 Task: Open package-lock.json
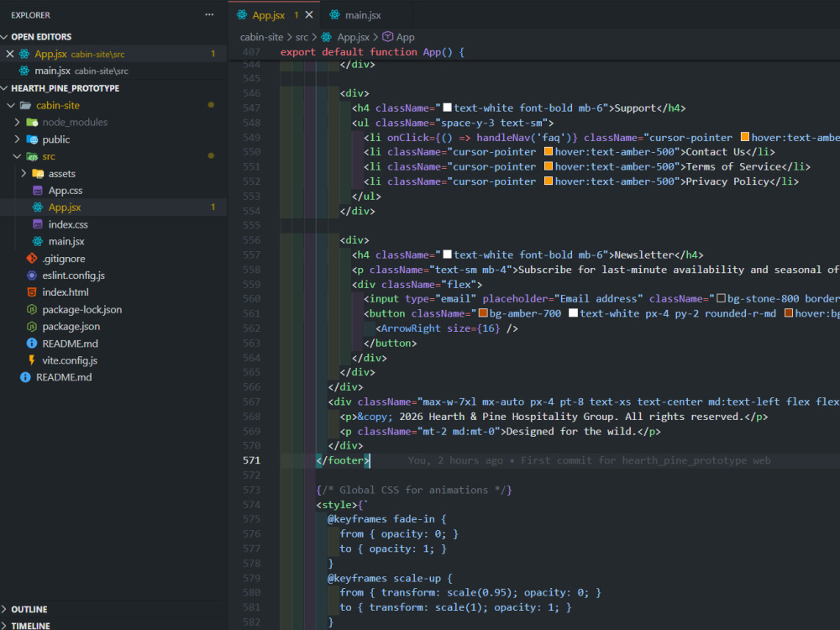82,309
